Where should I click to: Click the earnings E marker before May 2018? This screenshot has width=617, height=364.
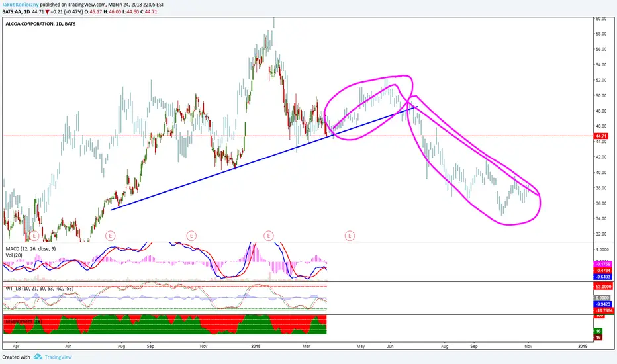(x=350, y=236)
